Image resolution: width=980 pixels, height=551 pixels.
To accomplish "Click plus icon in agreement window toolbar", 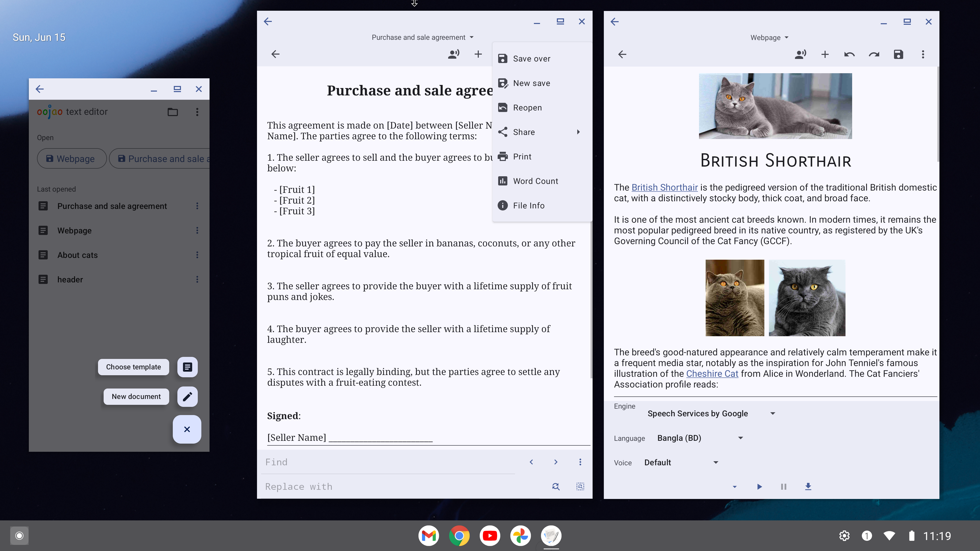I will 478,54.
